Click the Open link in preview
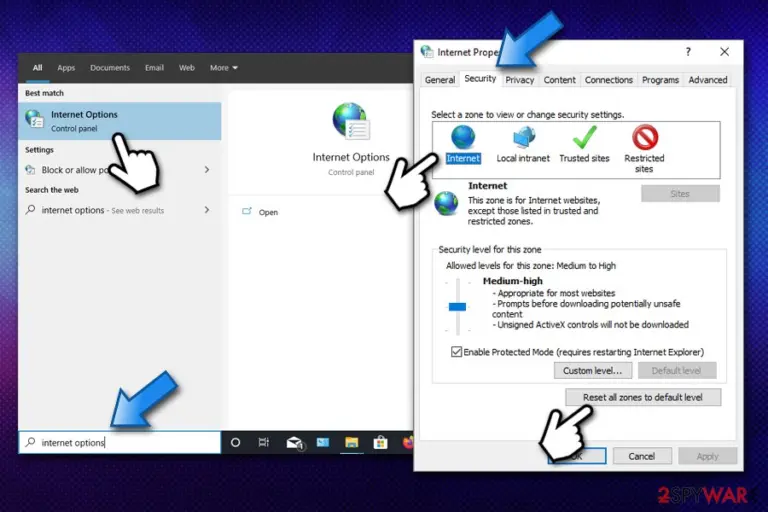768x512 pixels. (268, 212)
